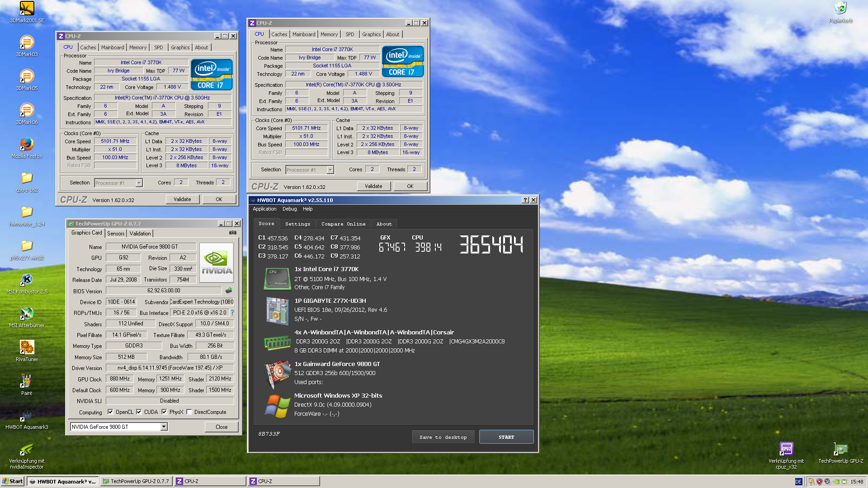Image resolution: width=868 pixels, height=488 pixels.
Task: Click Validate in the right CPU-Z window
Action: coord(373,186)
